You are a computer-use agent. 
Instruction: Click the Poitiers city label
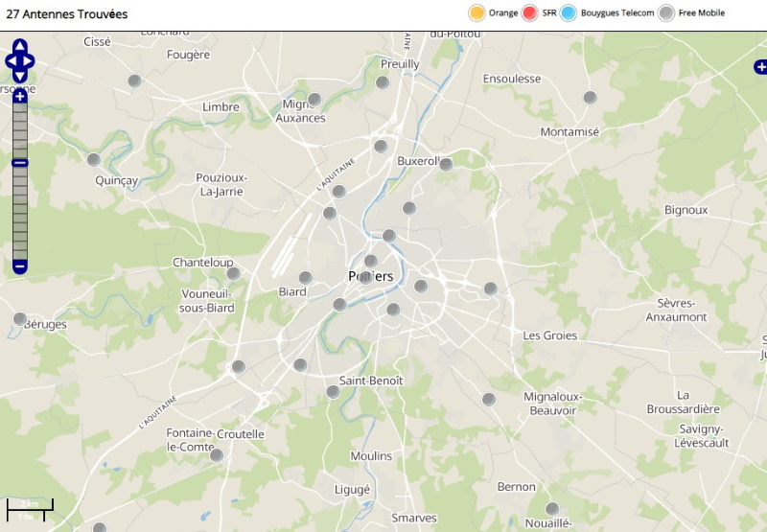point(371,276)
